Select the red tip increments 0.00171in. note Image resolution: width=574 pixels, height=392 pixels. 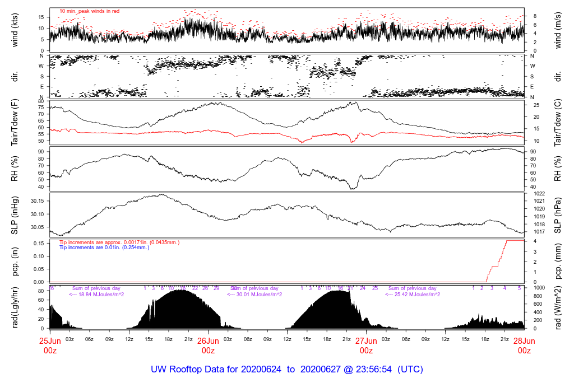pos(119,242)
